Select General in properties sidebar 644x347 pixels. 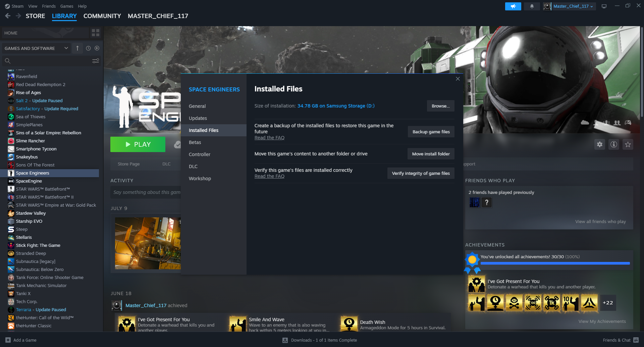tap(214, 106)
